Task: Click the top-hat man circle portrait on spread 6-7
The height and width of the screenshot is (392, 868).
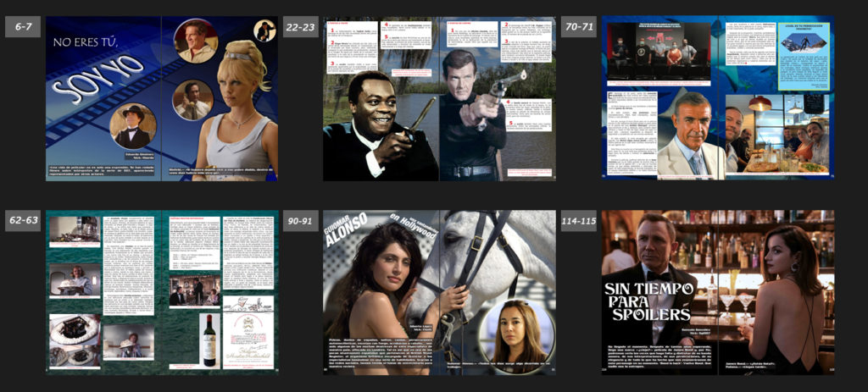Action: [x=133, y=126]
